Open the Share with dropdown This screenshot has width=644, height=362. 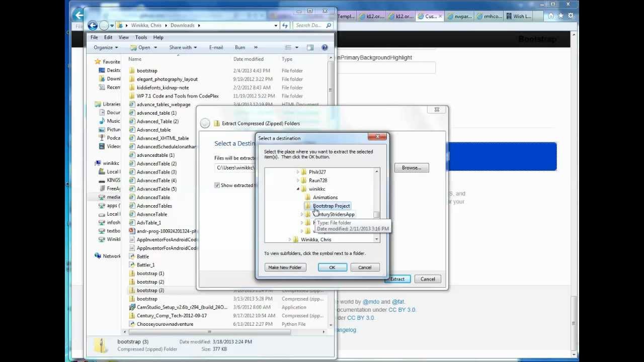tap(183, 48)
